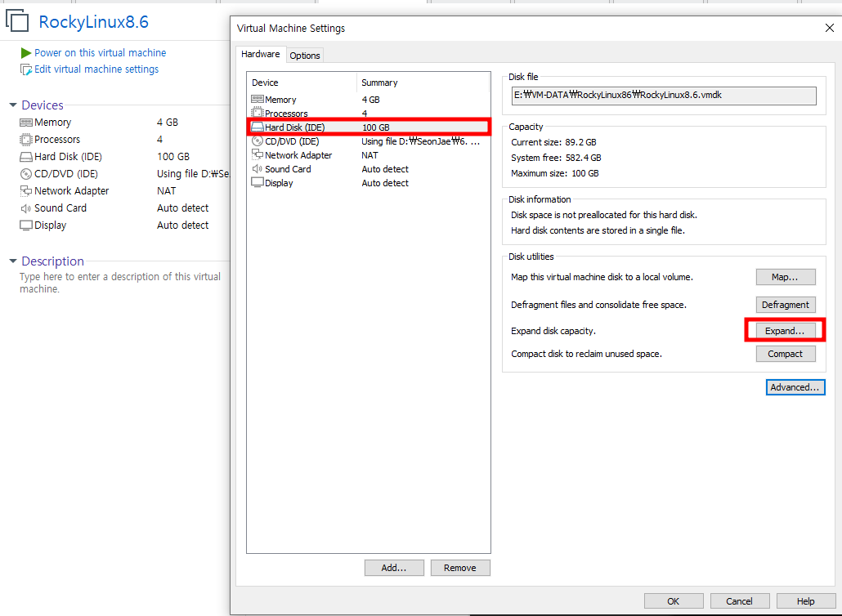This screenshot has height=616, width=842.
Task: Click the RockyLinux8.6 title text
Action: [x=94, y=22]
